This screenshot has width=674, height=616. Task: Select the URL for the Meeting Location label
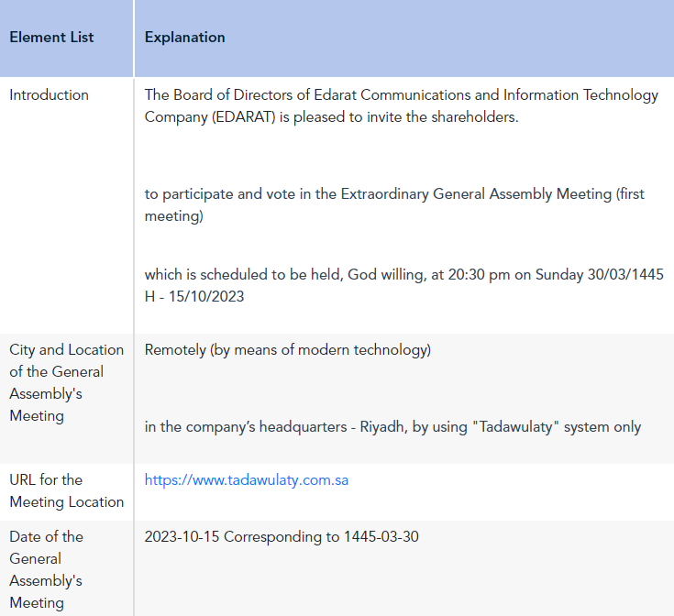(x=67, y=491)
